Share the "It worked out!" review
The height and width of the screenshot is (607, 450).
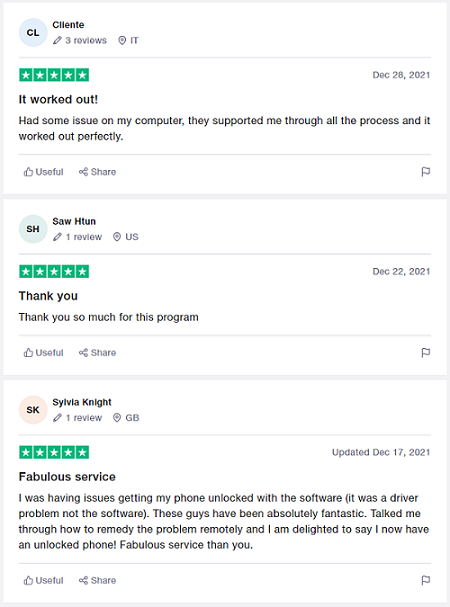point(97,171)
